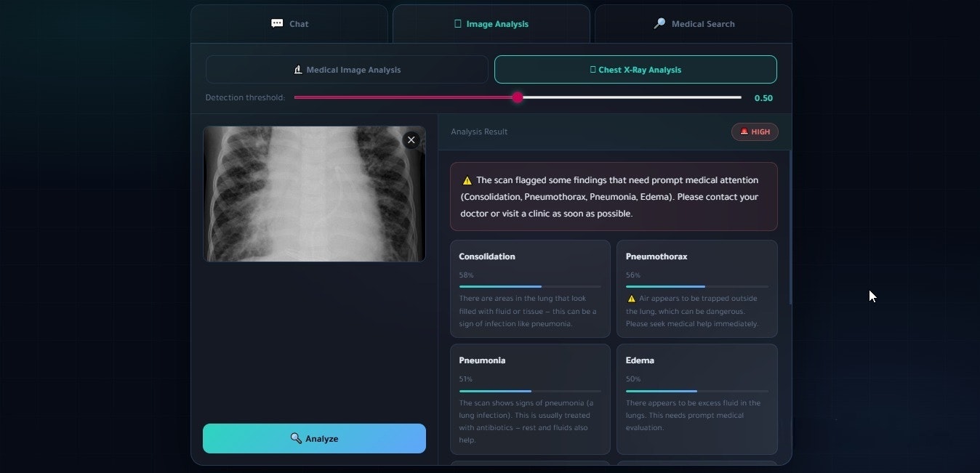
Task: Click the warning triangle icon in the alert banner
Action: 467,180
